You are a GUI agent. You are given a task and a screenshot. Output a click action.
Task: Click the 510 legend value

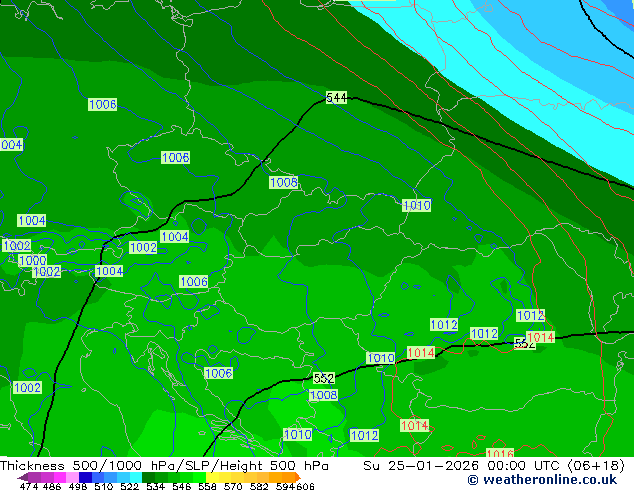pos(104,486)
